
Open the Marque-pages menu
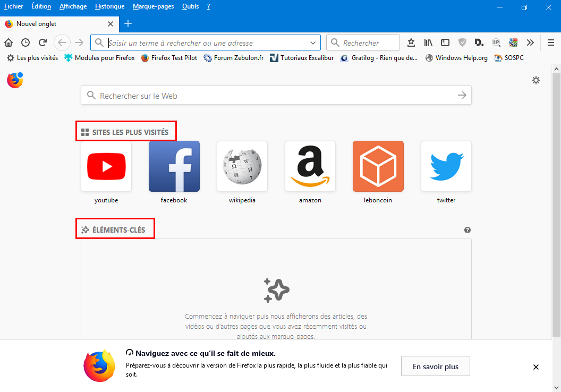(153, 6)
